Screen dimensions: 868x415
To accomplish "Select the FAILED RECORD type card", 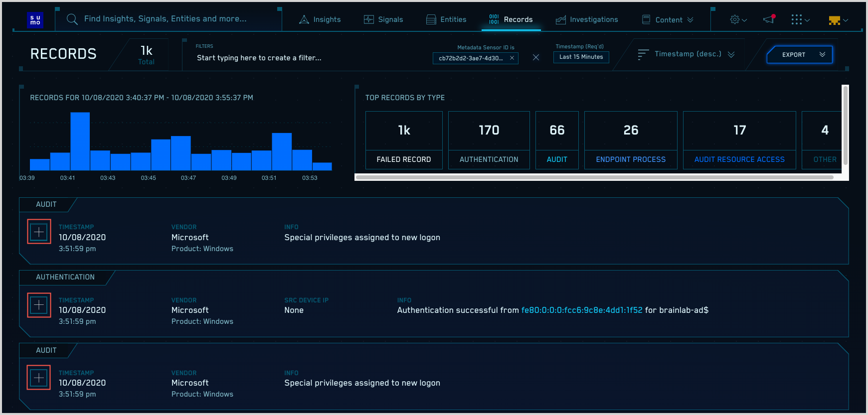I will 404,140.
